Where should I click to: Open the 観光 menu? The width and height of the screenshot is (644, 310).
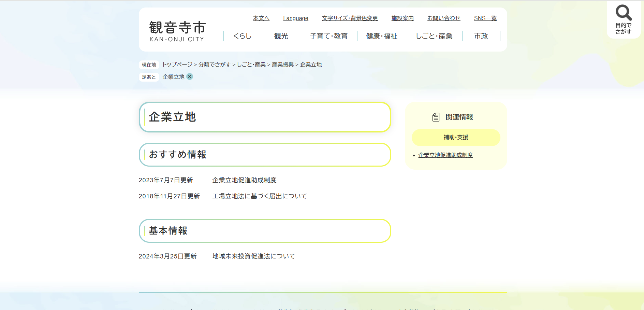tap(281, 36)
